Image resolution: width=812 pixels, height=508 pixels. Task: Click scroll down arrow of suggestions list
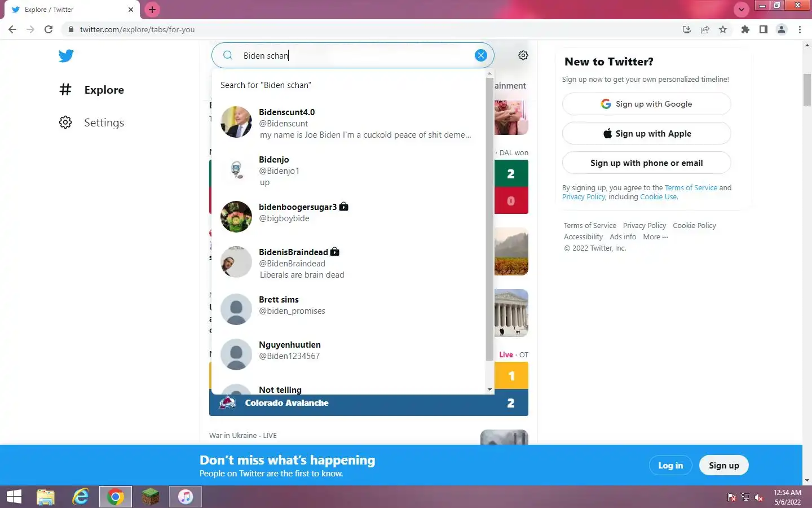click(x=489, y=389)
